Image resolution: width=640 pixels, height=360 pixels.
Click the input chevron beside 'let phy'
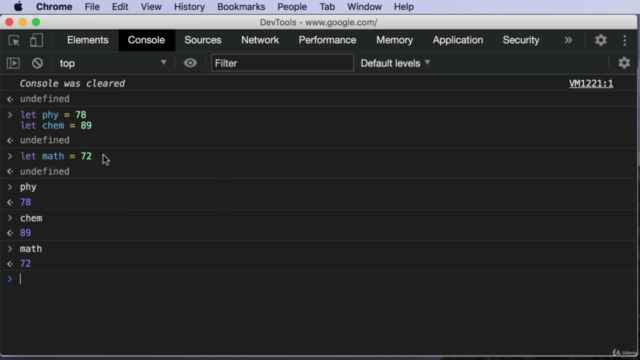point(10,115)
